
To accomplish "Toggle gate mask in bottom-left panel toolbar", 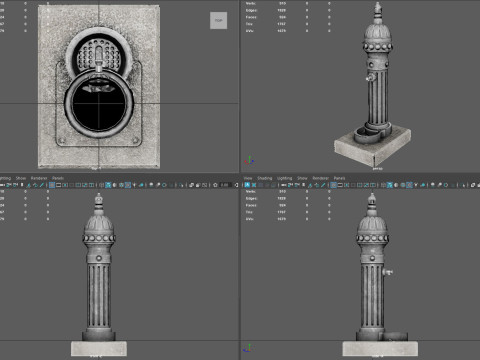I will [72, 185].
